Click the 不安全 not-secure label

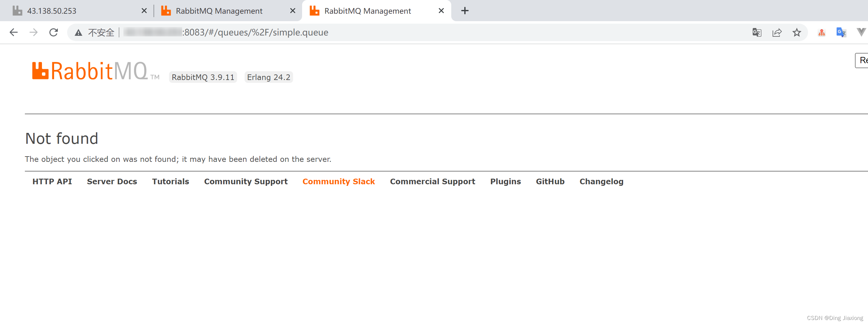[101, 33]
